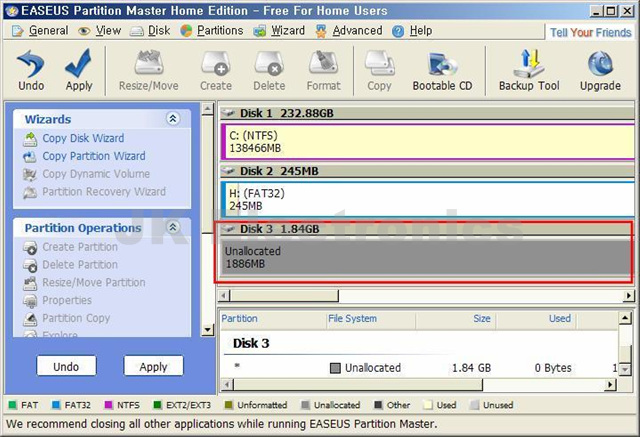Click the FAT32 legend color swatch
The height and width of the screenshot is (437, 640).
[x=56, y=405]
